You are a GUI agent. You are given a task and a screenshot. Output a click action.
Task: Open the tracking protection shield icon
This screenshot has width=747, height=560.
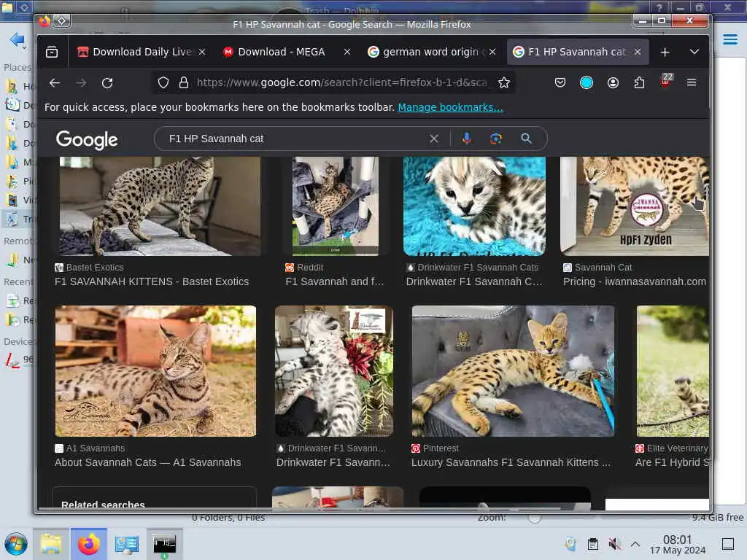tap(163, 83)
